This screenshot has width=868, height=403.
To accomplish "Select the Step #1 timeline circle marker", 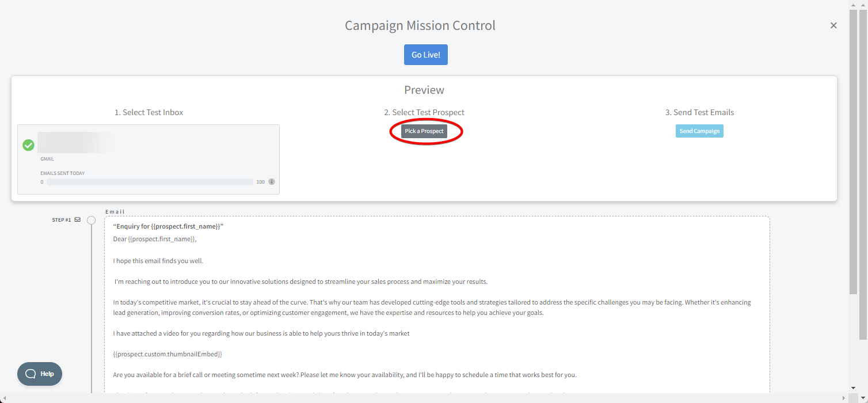I will pos(91,220).
